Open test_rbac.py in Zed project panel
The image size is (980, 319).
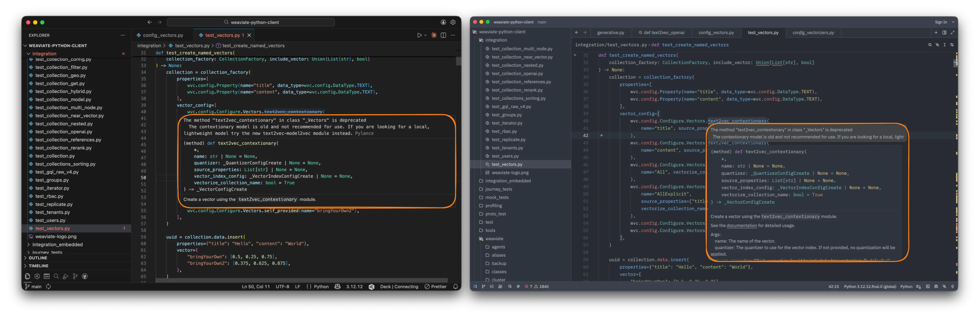click(504, 132)
